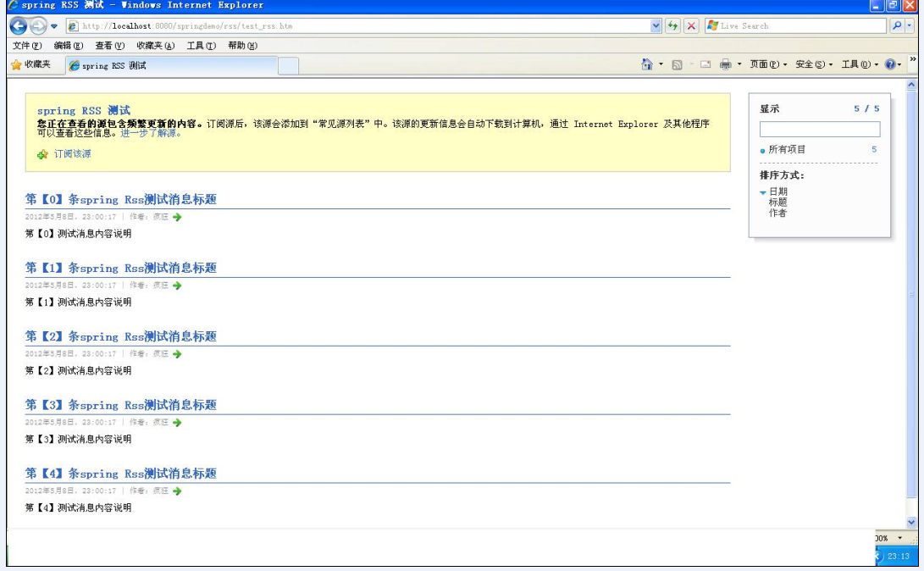Click the Print icon
Screen dimensions: 924x571
(726, 64)
